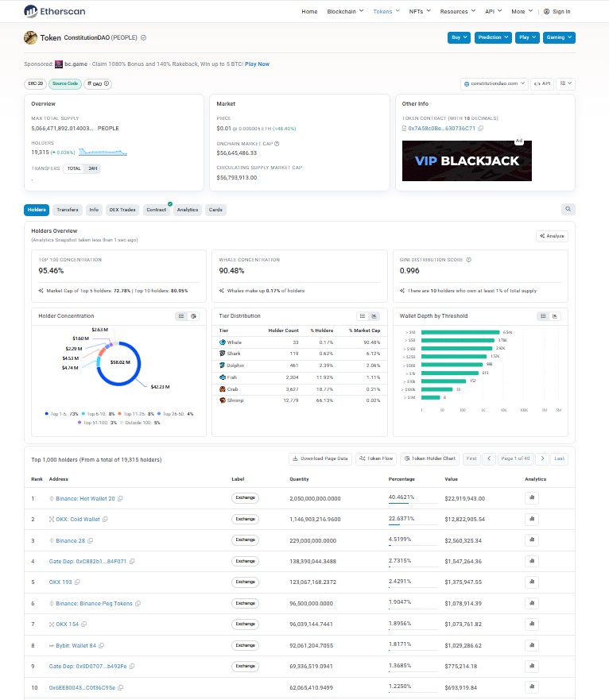
Task: Open the list view options dropdown near API
Action: [x=565, y=83]
